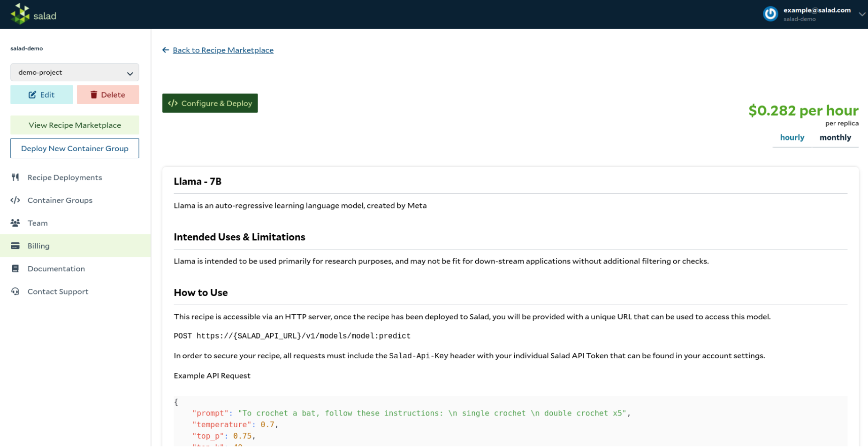Click the Intended Uses & Limitations heading

click(x=239, y=237)
